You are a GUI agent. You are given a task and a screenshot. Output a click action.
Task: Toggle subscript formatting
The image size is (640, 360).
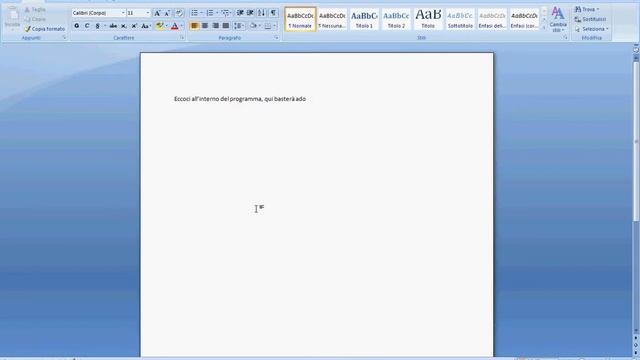tap(124, 26)
